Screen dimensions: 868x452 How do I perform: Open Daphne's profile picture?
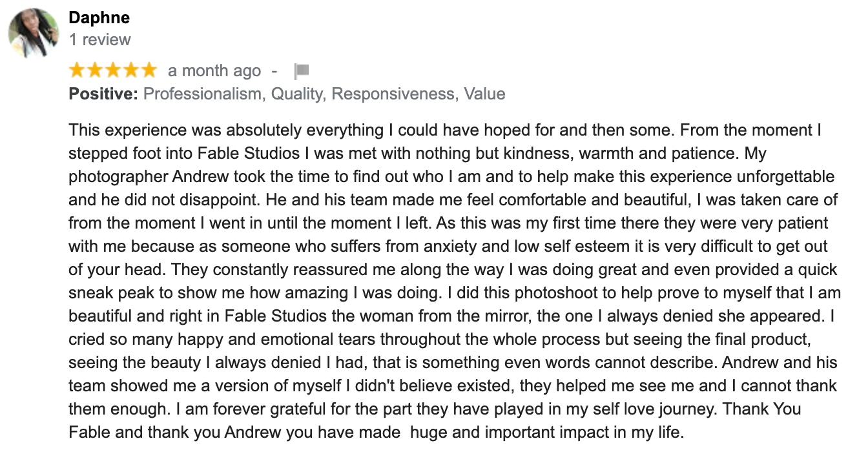tap(33, 34)
